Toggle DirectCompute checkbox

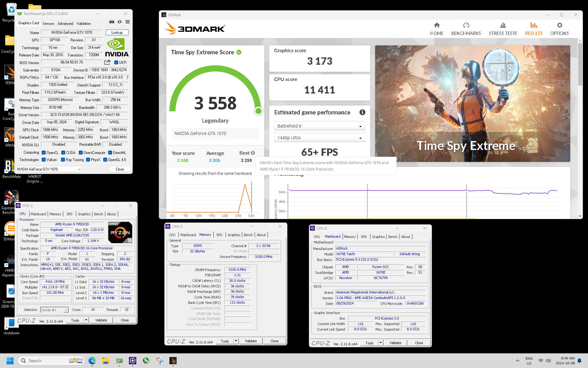[x=81, y=152]
